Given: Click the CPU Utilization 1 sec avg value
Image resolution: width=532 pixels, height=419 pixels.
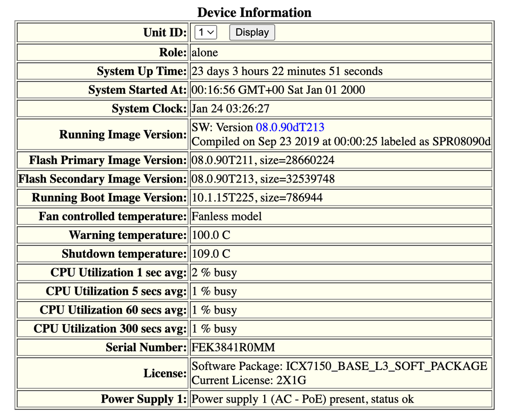Looking at the screenshot, I should (x=214, y=273).
